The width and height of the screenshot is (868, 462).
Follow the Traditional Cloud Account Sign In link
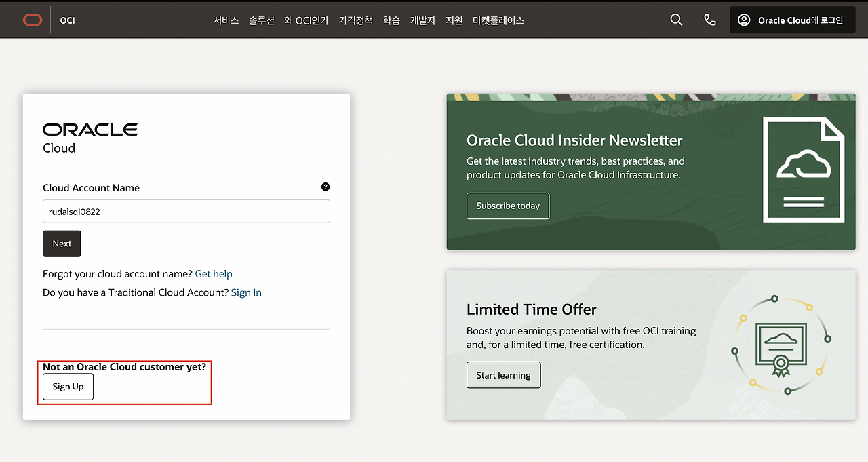click(x=246, y=292)
